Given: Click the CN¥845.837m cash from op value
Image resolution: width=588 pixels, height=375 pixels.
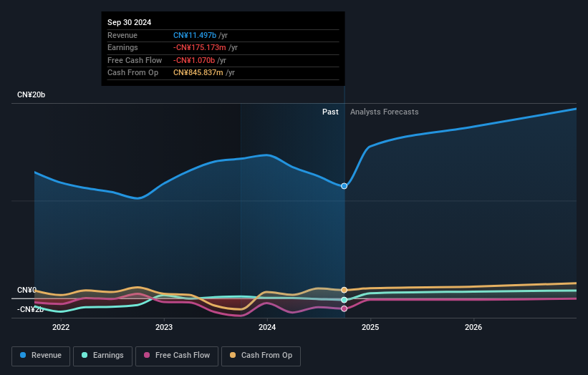Looking at the screenshot, I should [198, 73].
